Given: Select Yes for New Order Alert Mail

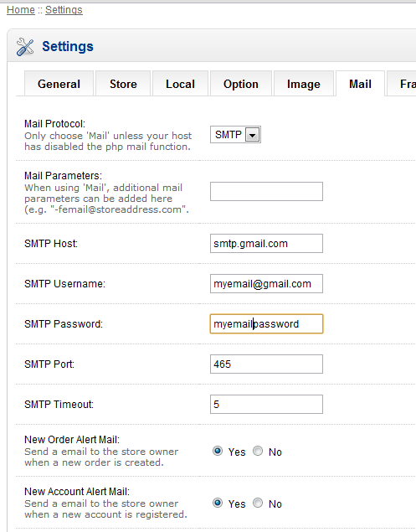Looking at the screenshot, I should [218, 451].
